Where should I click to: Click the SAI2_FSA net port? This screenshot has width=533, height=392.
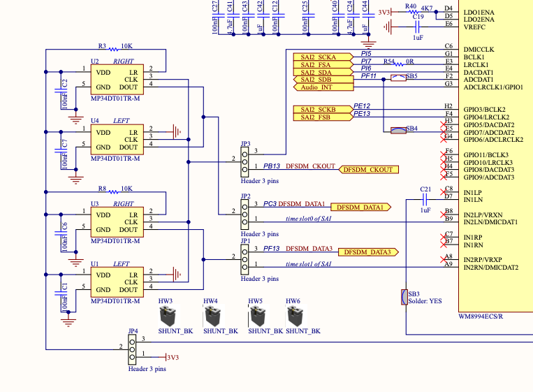(323, 64)
